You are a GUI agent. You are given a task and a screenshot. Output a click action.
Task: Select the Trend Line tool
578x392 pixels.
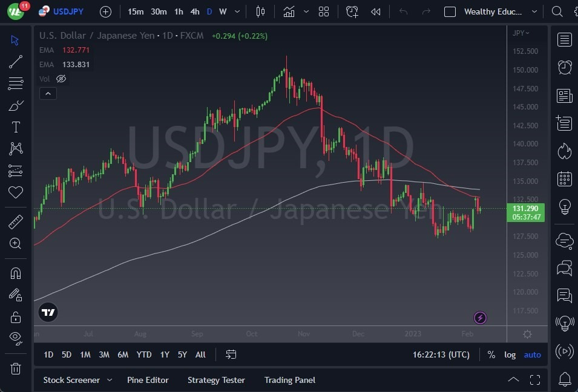[16, 61]
